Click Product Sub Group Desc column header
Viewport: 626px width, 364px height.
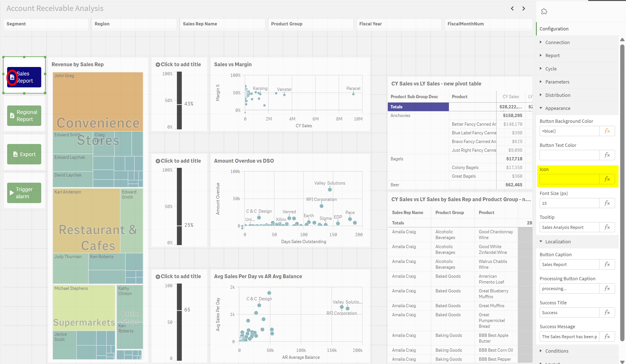click(414, 97)
